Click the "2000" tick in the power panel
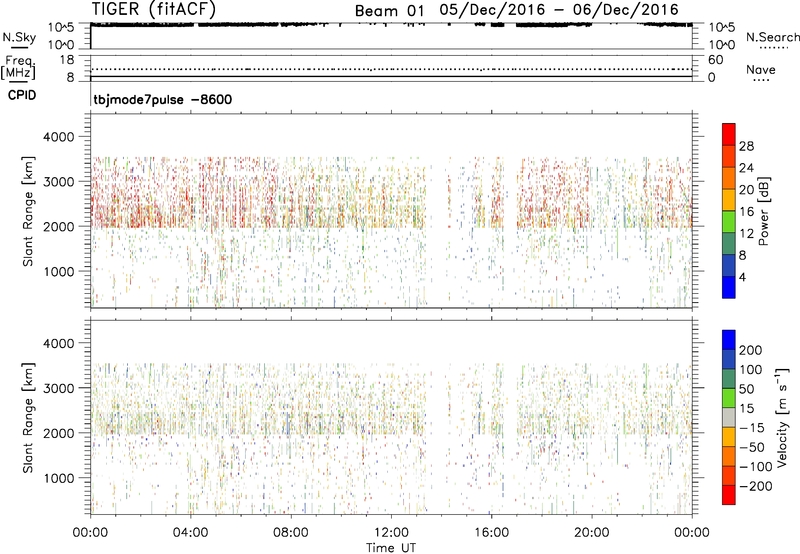The height and width of the screenshot is (554, 800). 59,226
